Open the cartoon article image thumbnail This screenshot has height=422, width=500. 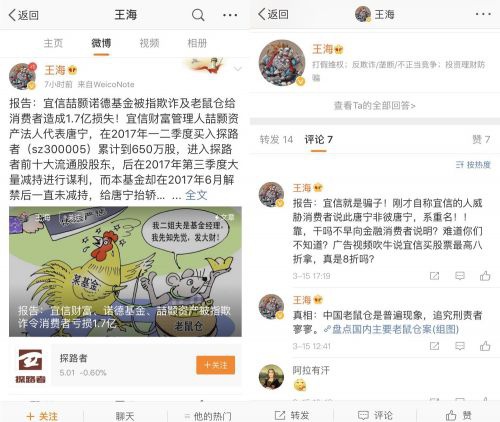(x=125, y=272)
